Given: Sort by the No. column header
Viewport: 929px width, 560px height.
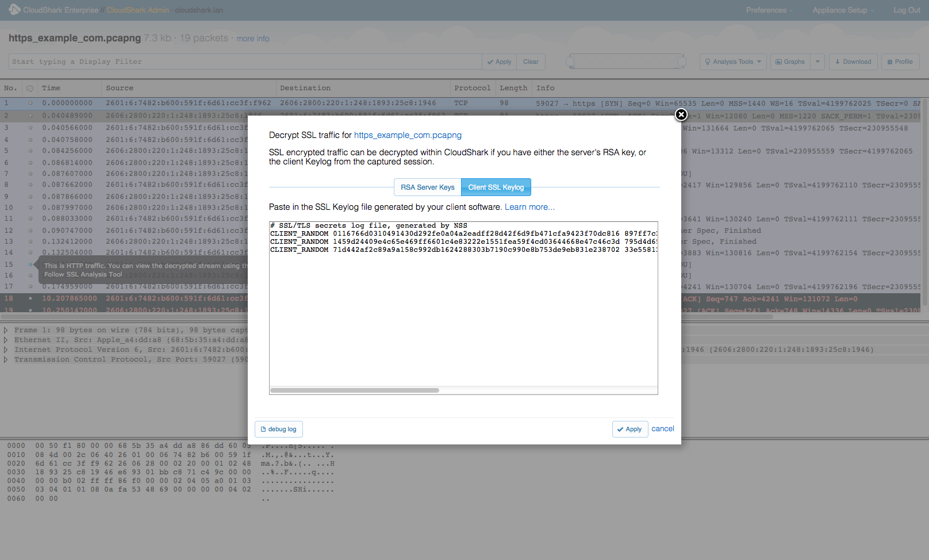Looking at the screenshot, I should [x=10, y=89].
